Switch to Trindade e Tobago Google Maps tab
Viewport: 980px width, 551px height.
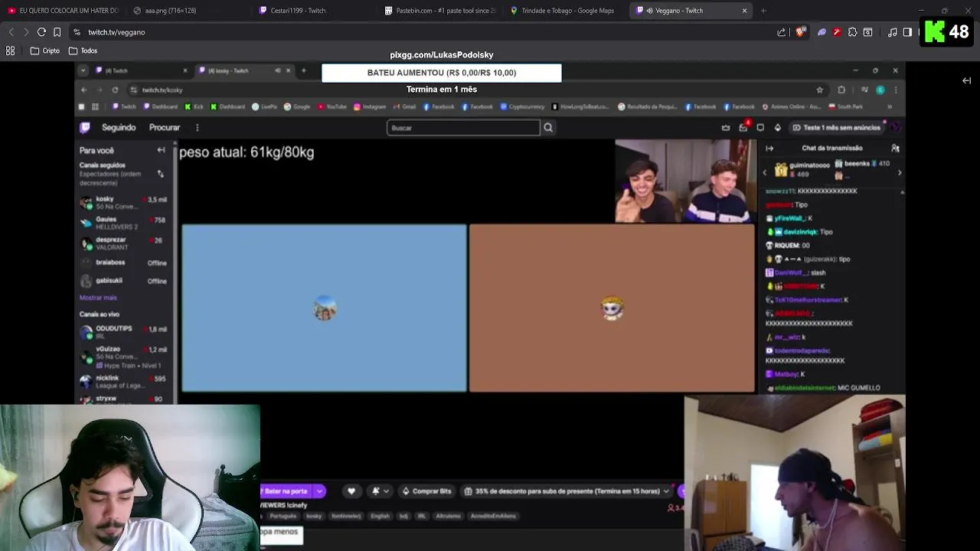(567, 11)
